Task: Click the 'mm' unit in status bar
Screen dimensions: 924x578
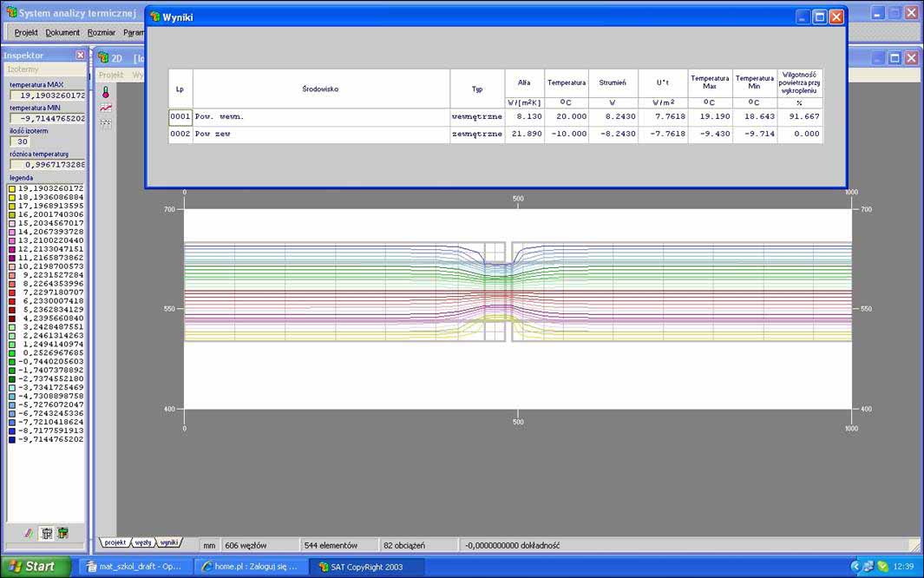Action: [209, 546]
